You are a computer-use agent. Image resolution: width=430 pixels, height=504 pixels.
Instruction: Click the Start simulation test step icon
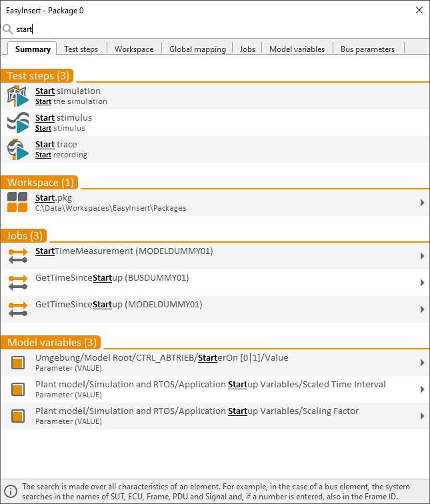pyautogui.click(x=18, y=96)
